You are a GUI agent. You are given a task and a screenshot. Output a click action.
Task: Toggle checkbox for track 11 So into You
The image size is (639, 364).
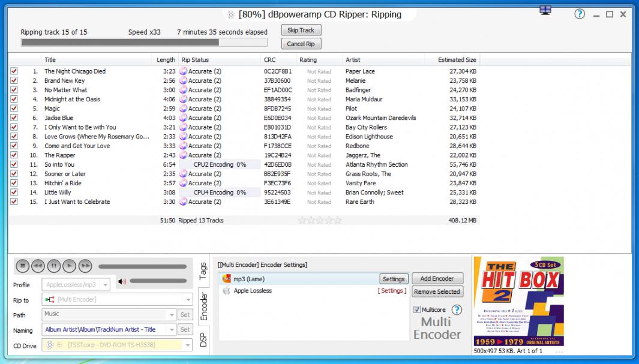click(14, 164)
